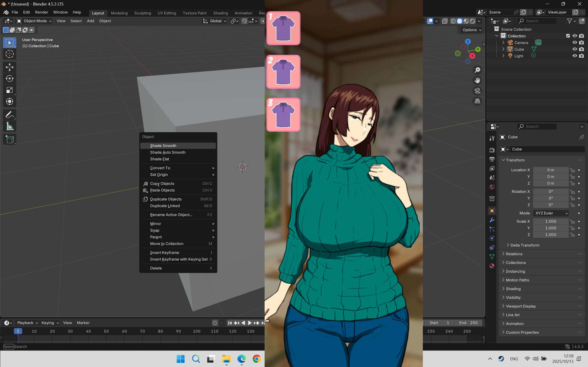Open the XYZ Euler rotation mode dropdown
The width and height of the screenshot is (588, 367).
551,213
